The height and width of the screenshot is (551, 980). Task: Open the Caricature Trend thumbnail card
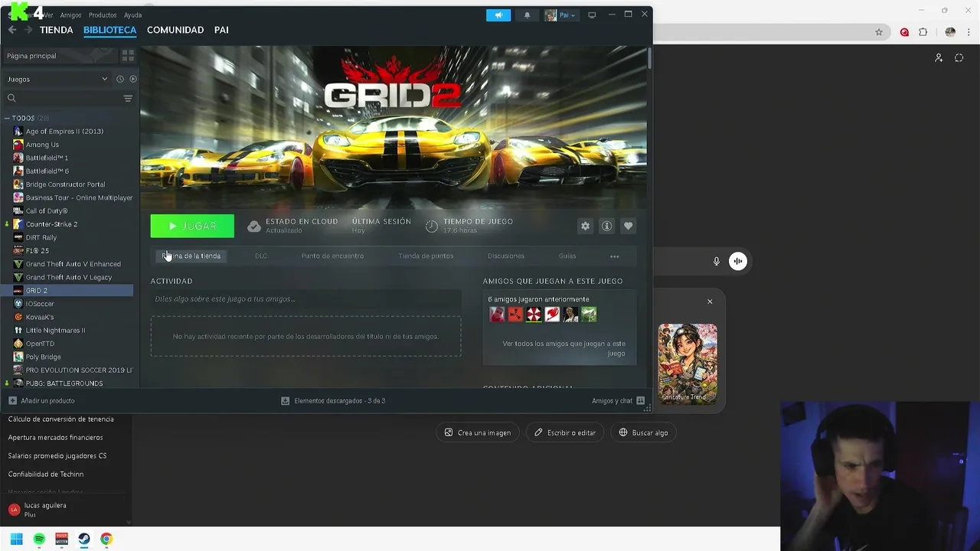click(x=688, y=364)
